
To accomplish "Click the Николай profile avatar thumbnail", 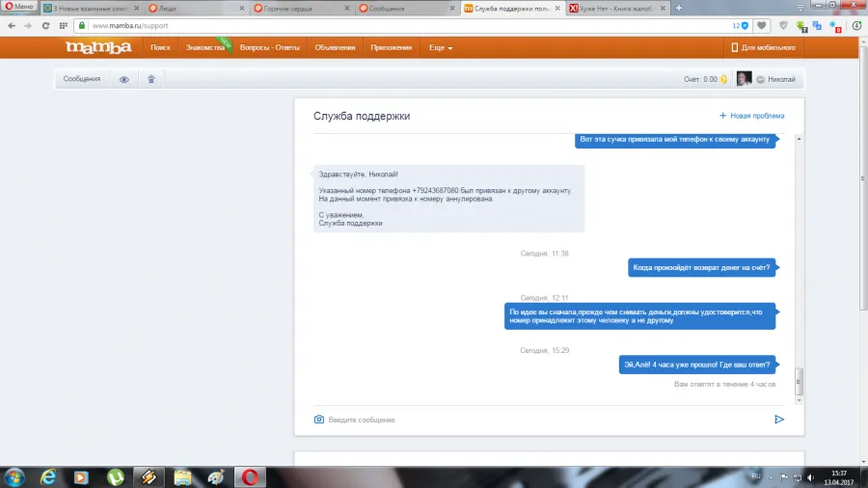I will click(x=744, y=78).
